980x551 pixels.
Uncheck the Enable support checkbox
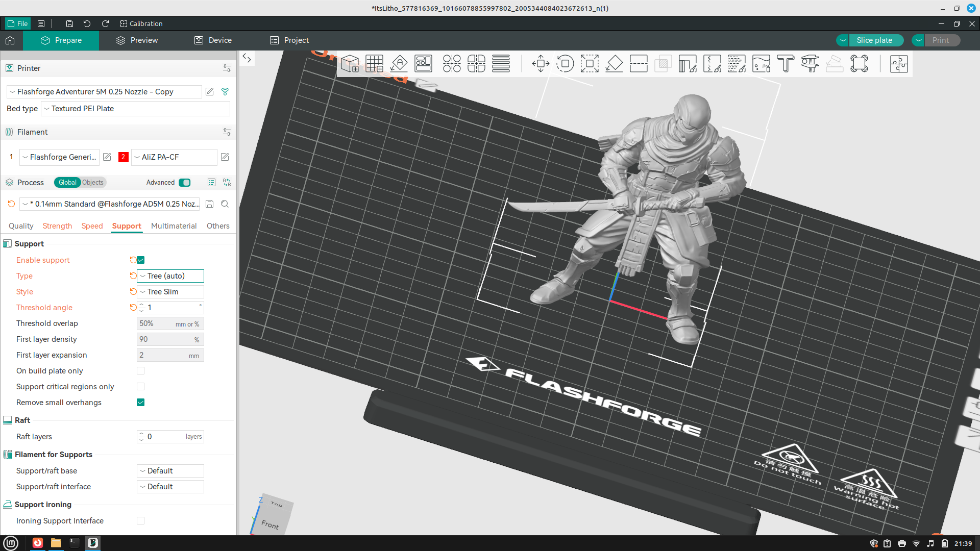tap(141, 260)
